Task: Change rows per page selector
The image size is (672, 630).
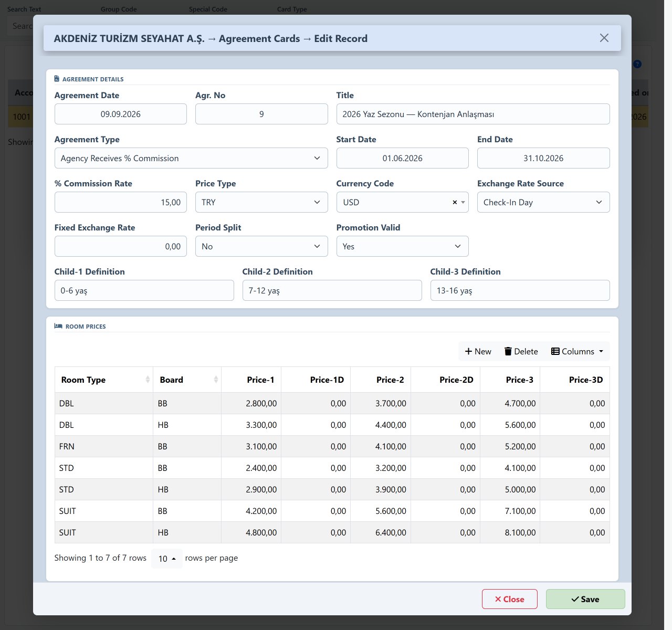Action: [167, 559]
